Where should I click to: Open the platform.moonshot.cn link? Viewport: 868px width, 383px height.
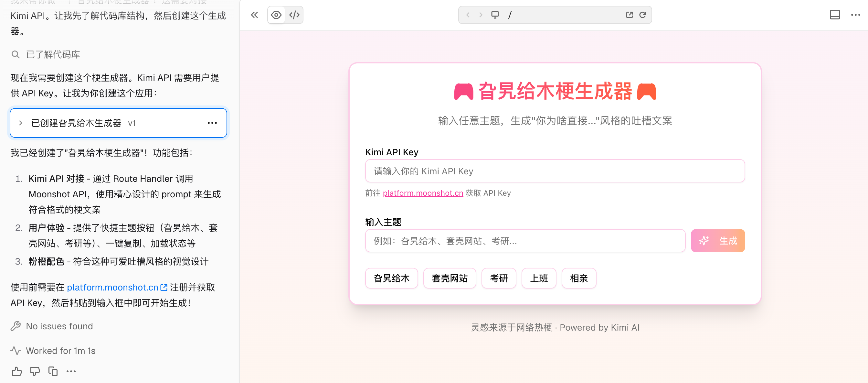[423, 193]
